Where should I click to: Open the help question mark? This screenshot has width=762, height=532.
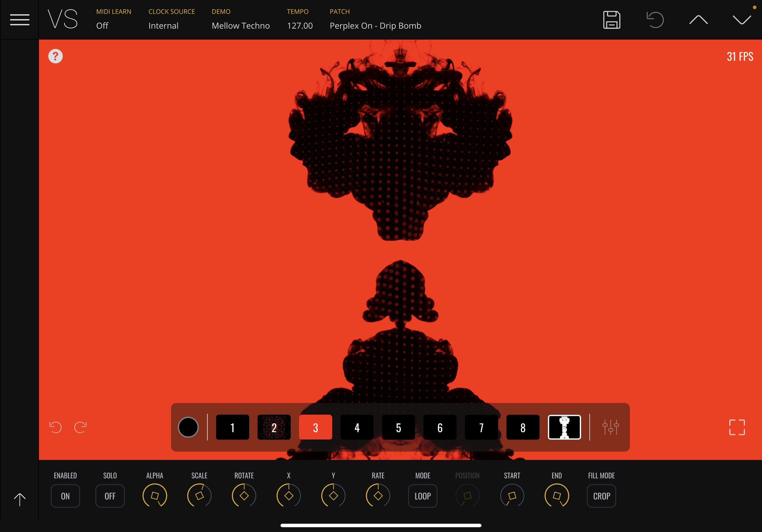click(56, 56)
